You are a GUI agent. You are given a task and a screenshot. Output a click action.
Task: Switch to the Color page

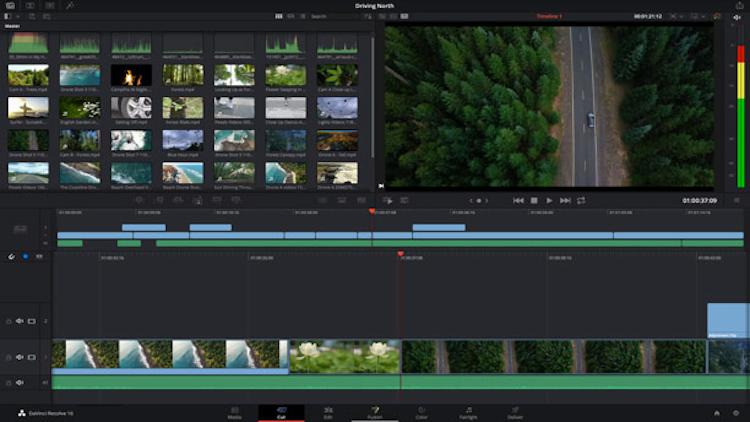pos(421,413)
